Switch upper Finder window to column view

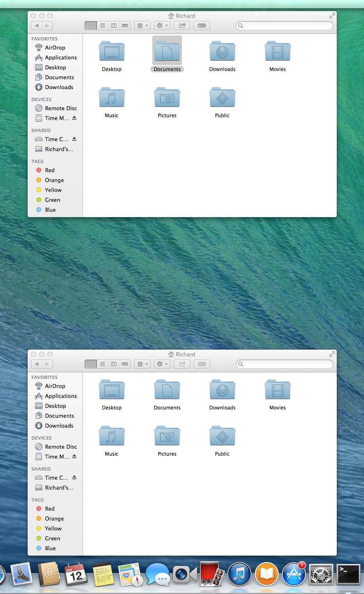click(113, 26)
